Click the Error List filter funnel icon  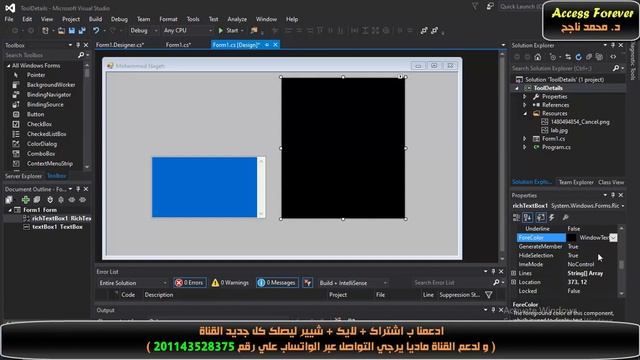click(x=489, y=295)
